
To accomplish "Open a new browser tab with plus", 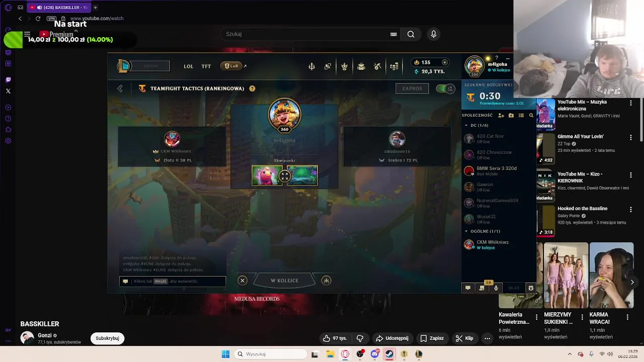I will click(95, 8).
